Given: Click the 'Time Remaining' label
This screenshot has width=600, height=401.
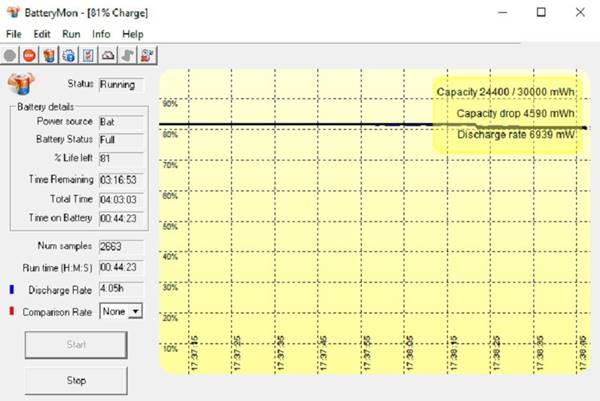Looking at the screenshot, I should click(x=61, y=179).
